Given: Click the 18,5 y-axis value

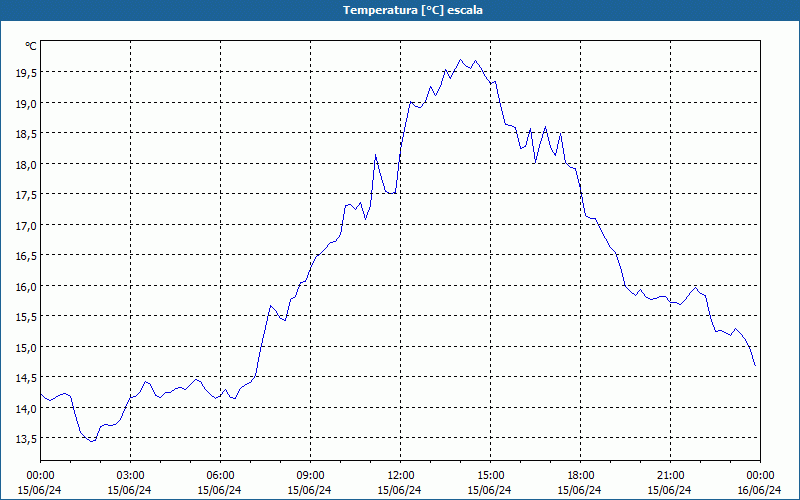Looking at the screenshot, I should pyautogui.click(x=27, y=134).
